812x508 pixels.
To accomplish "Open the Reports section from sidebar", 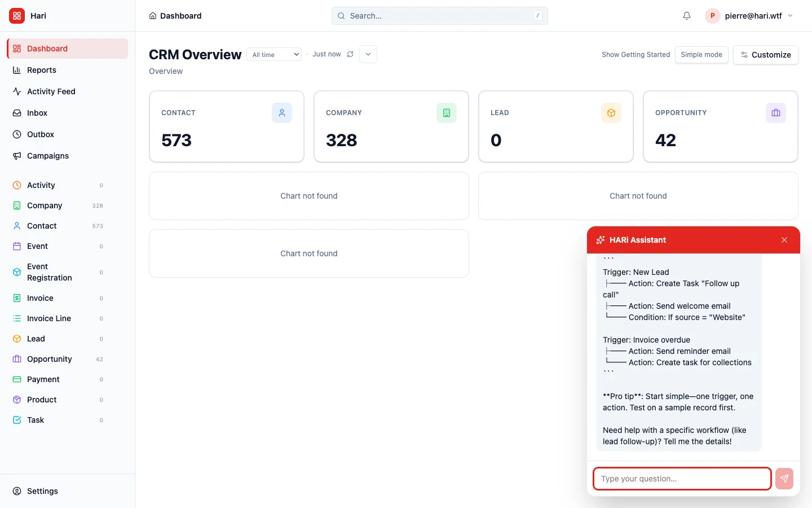I will click(41, 70).
